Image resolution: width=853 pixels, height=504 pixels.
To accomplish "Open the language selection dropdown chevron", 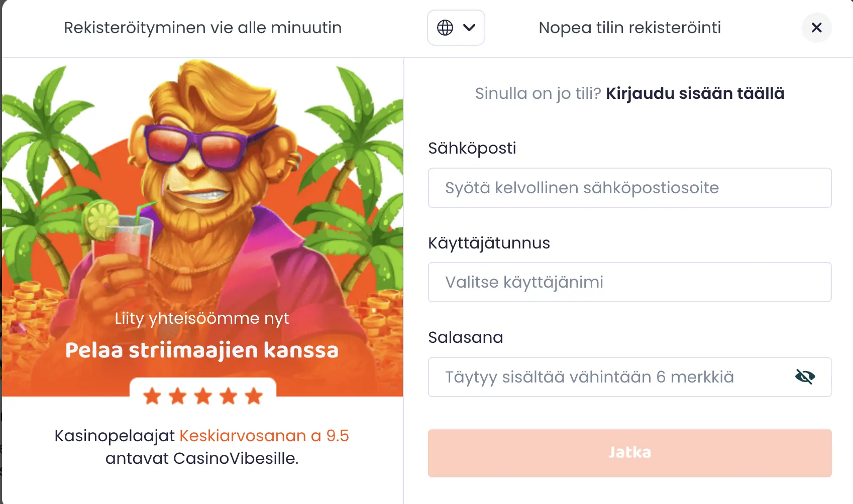I will [x=469, y=28].
